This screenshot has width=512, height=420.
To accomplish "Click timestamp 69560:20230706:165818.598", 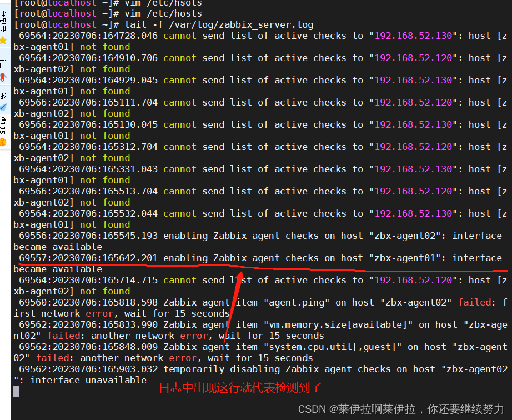I will 88,302.
